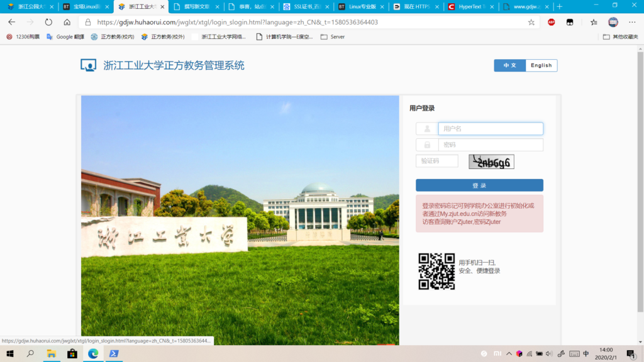This screenshot has width=644, height=362.
Task: Open the 12306购票 bookmark
Action: click(23, 36)
